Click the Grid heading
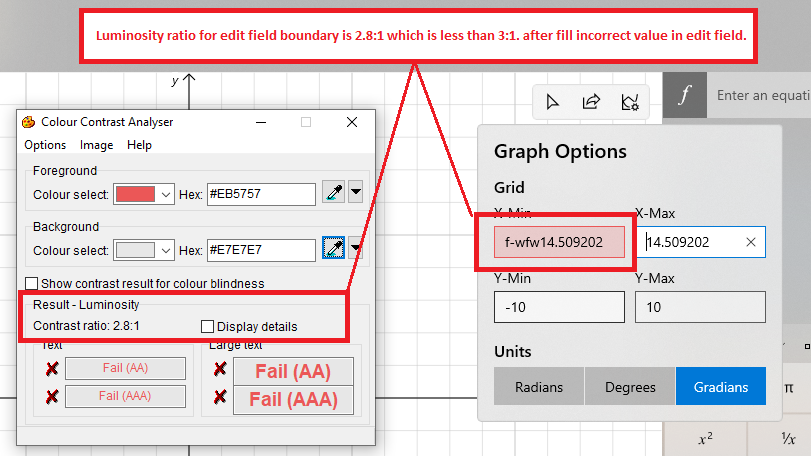Viewport: 811px width, 456px height. pos(509,187)
